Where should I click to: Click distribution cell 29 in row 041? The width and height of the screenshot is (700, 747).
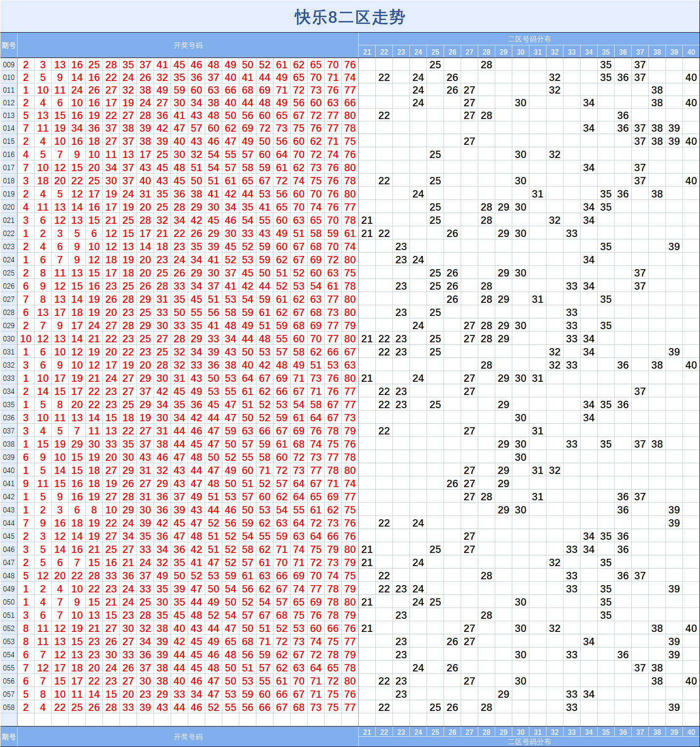504,484
